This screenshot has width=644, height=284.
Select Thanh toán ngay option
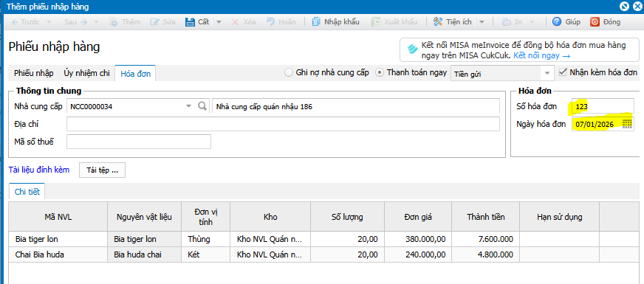pyautogui.click(x=380, y=72)
